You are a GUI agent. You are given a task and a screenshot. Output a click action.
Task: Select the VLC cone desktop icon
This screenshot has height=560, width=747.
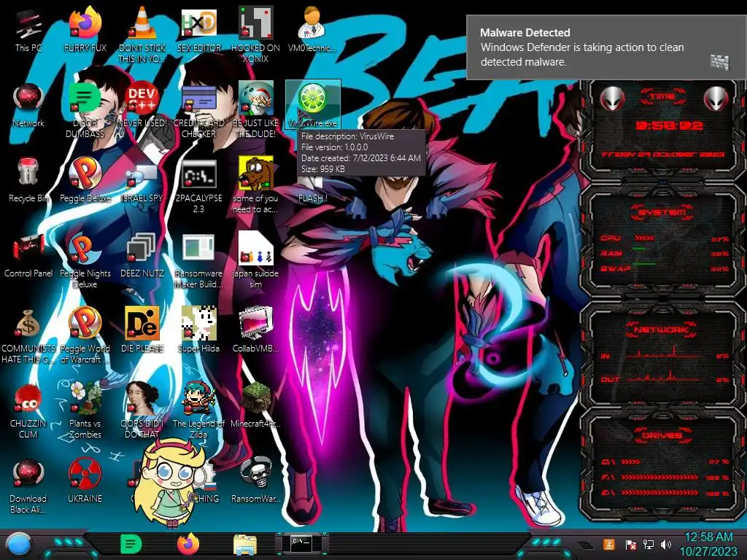pos(142,34)
